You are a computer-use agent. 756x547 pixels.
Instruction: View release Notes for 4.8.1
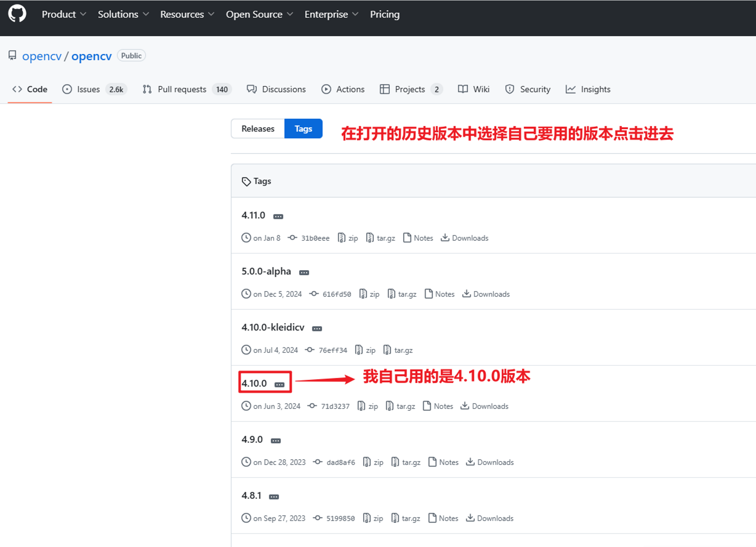click(443, 518)
